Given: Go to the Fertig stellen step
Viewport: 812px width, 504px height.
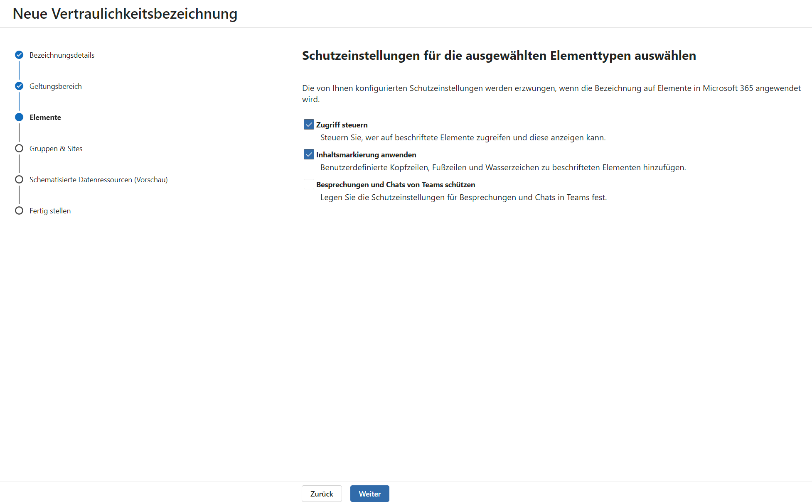Looking at the screenshot, I should [50, 211].
